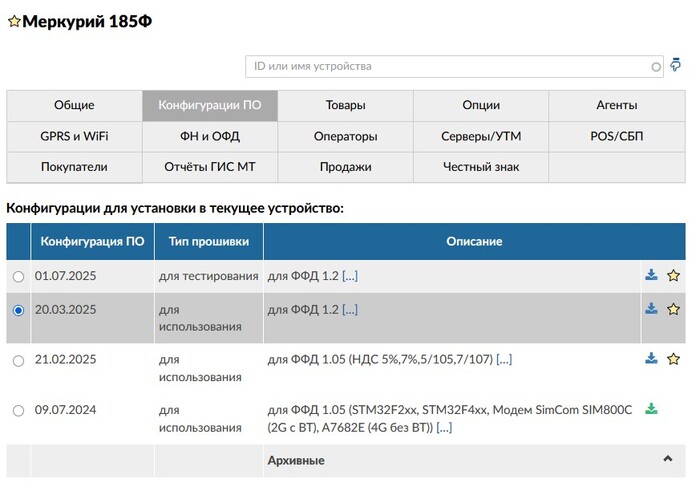Expand description of 01.07.2025 ФФД 1.2 row
Screen dimensions: 700x483
pyautogui.click(x=350, y=276)
